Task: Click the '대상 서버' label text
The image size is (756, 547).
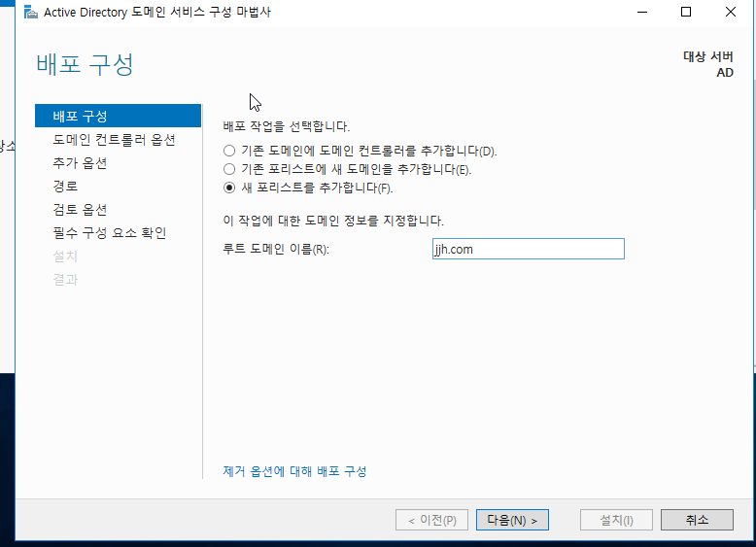Action: point(707,56)
